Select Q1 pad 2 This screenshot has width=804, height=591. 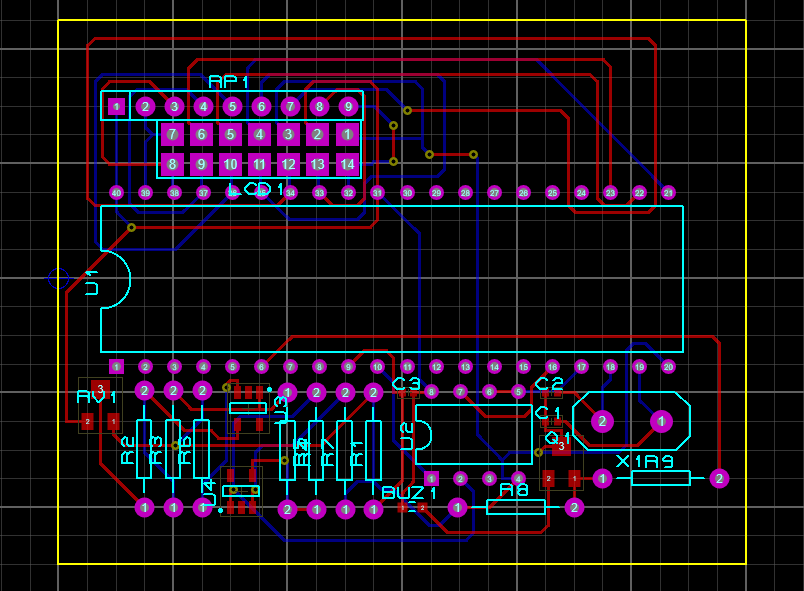549,479
